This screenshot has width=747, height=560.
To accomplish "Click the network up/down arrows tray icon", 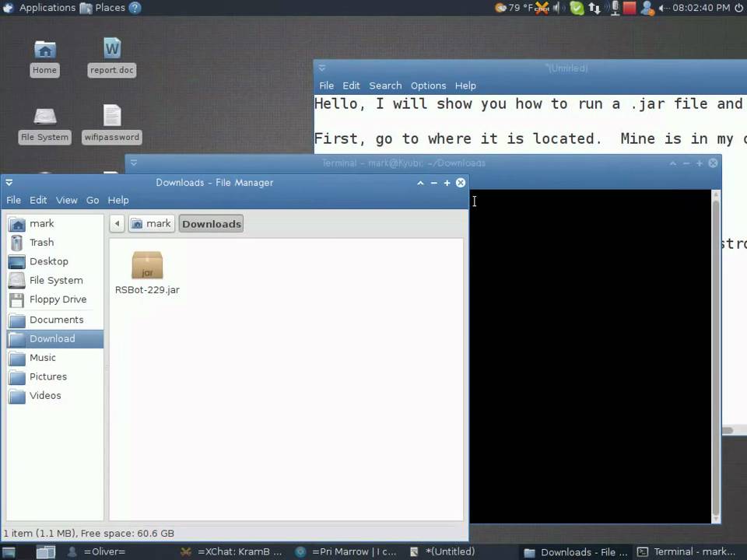I will (594, 8).
